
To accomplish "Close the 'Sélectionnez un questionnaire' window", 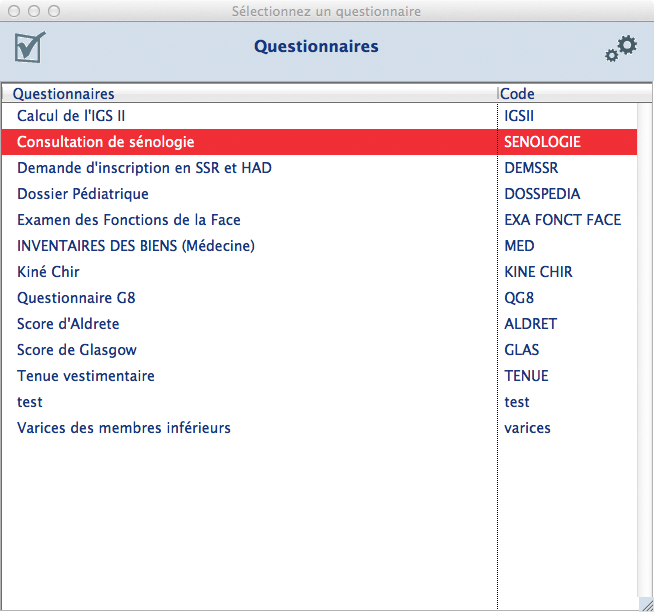I will point(14,11).
